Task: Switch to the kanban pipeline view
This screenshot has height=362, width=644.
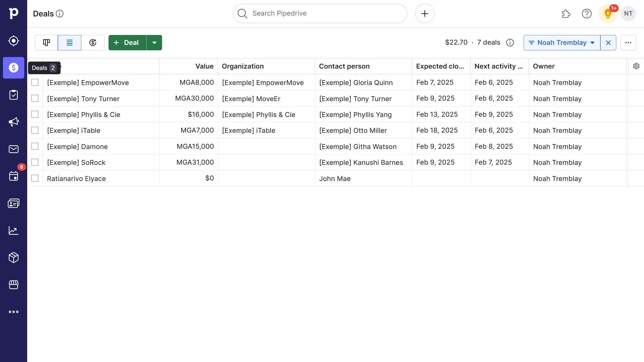Action: [x=46, y=42]
